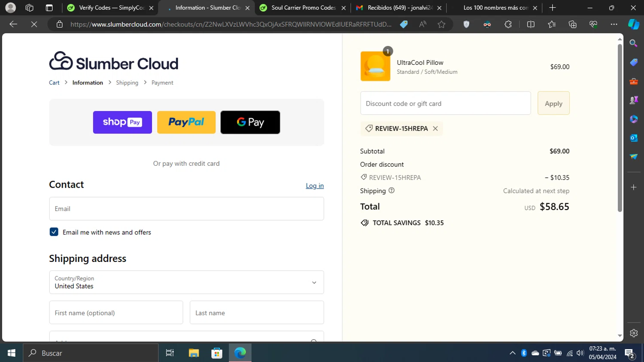Switch to the Soul Carrier Promo Codes tab
Viewport: 644px width, 362px height.
pyautogui.click(x=302, y=8)
